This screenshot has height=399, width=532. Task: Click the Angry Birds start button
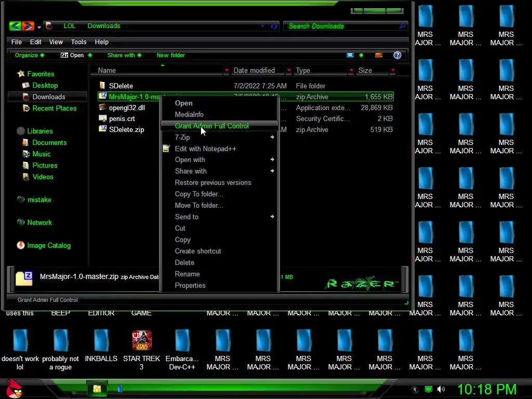14,389
